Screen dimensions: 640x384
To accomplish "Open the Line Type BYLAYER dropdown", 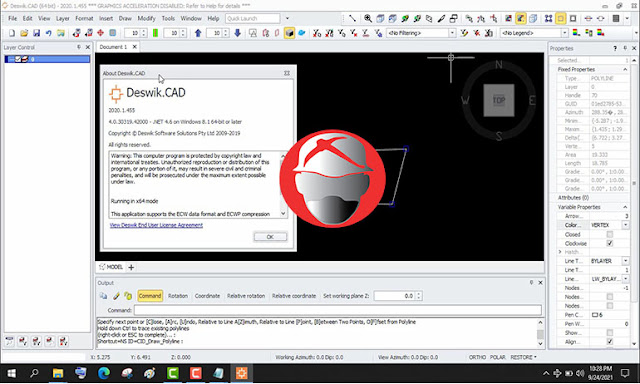I will [625, 261].
